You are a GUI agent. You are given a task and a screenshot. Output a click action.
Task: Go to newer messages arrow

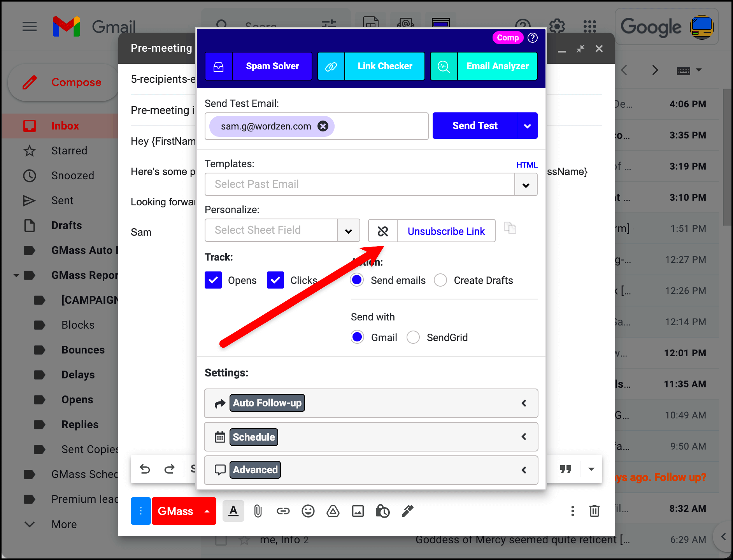624,70
